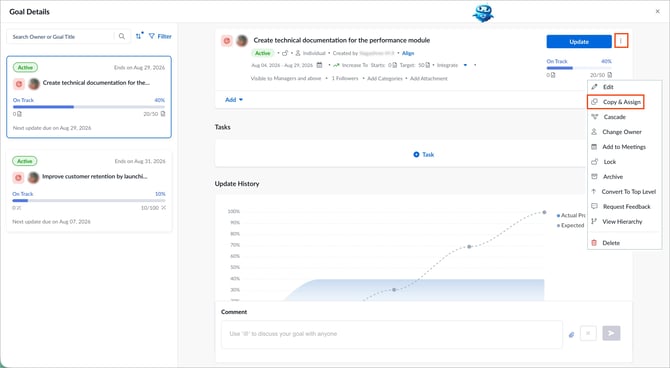The image size is (670, 368).
Task: Click 'Ends on Aug 31, 2026' text
Action: pyautogui.click(x=140, y=161)
